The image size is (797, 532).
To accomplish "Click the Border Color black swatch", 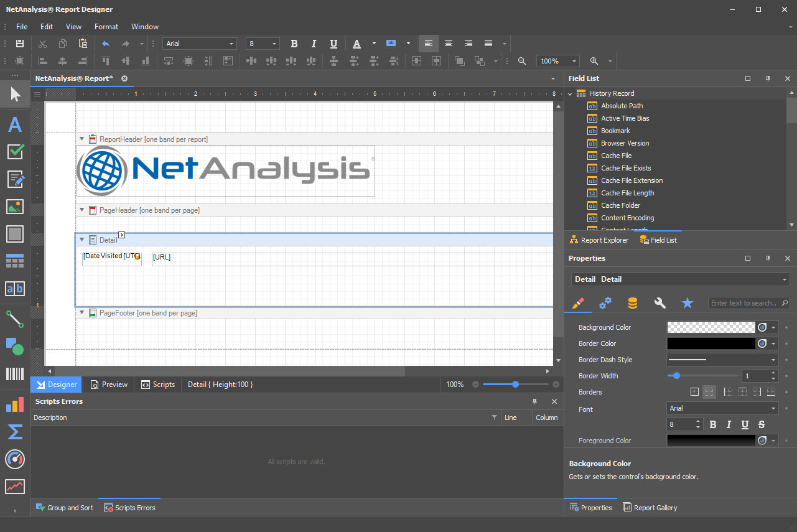I will (711, 343).
